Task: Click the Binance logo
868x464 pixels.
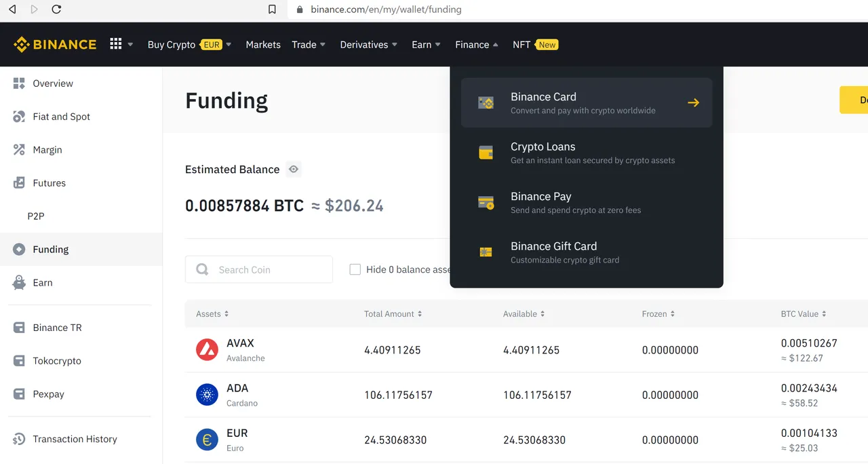Action: pyautogui.click(x=55, y=45)
